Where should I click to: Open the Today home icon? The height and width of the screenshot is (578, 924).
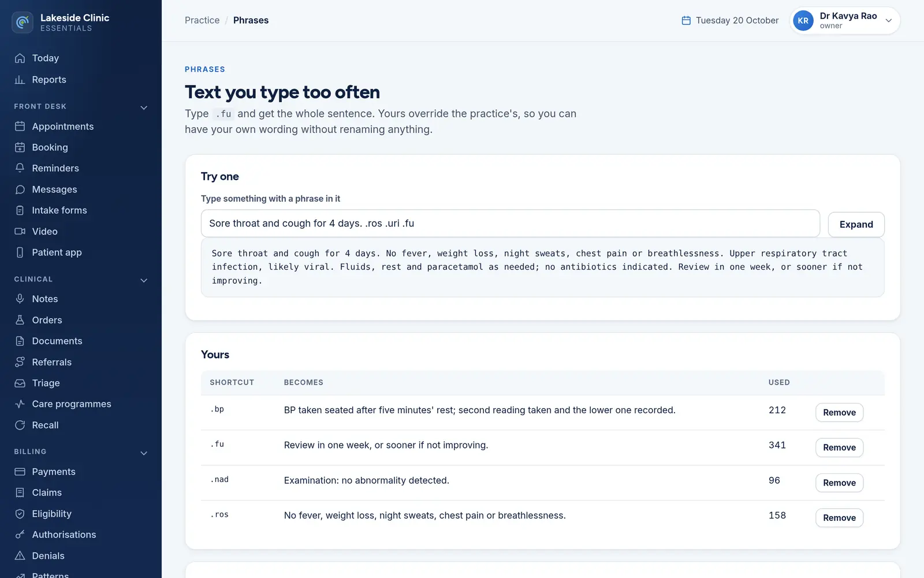tap(20, 58)
